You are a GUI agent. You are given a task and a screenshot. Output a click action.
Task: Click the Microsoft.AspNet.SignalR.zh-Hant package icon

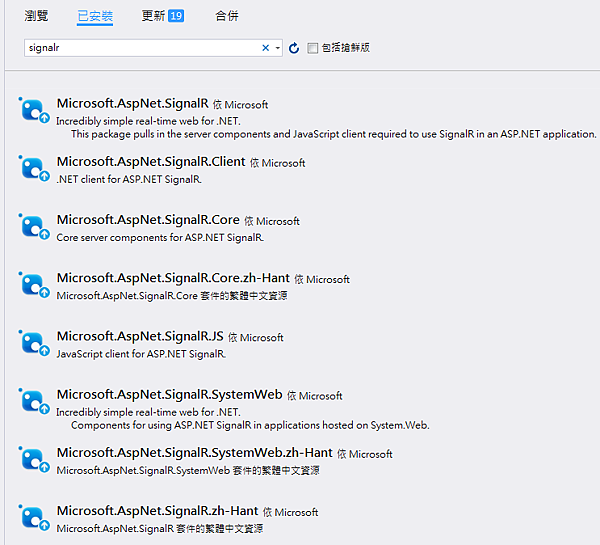point(34,518)
